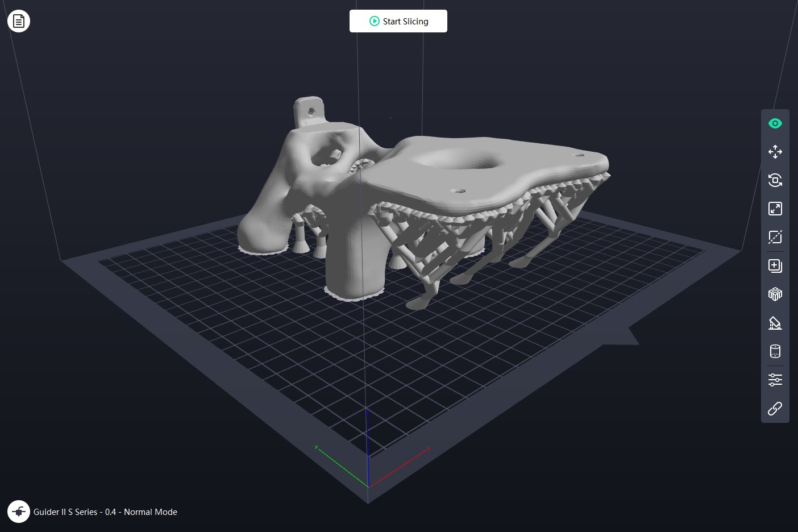Click the Duplicate model plus icon

[775, 265]
